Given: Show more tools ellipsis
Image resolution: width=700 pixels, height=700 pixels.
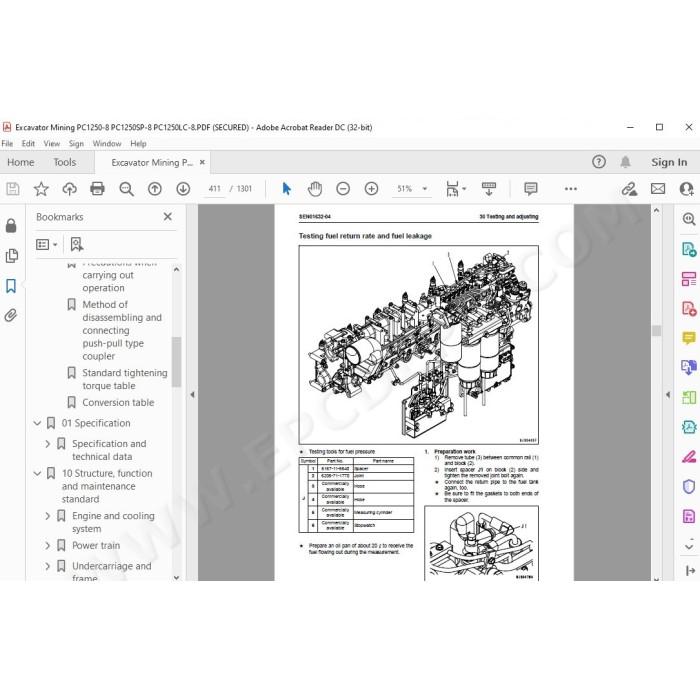Looking at the screenshot, I should (x=571, y=189).
